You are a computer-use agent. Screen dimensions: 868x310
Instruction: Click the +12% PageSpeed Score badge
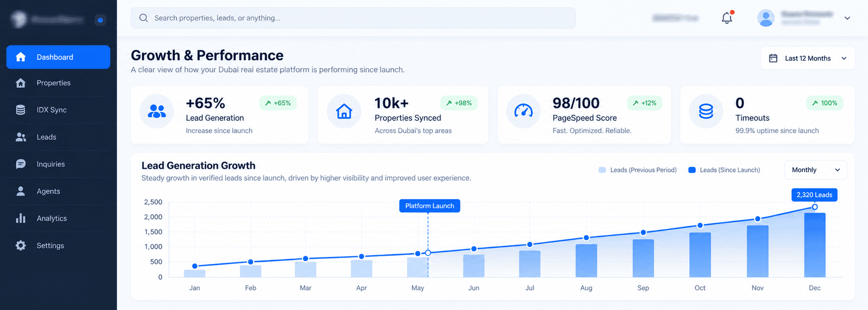pos(644,103)
